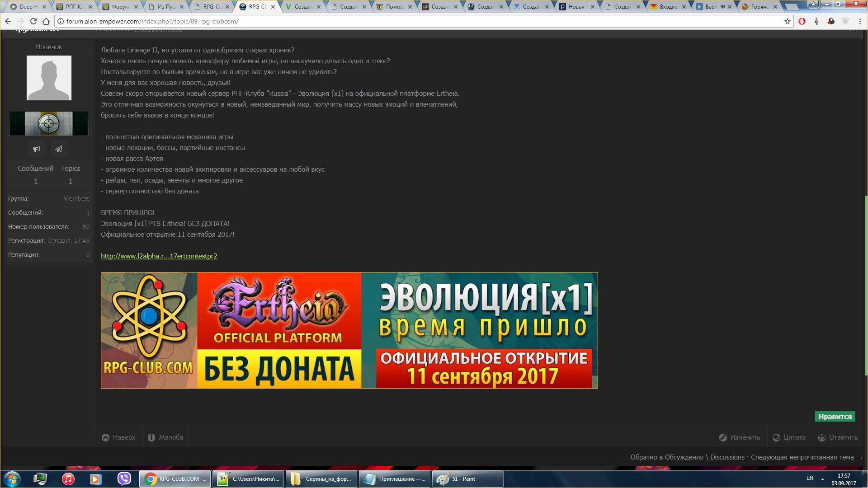This screenshot has width=868, height=488.
Task: Click the site info icon in address bar
Action: (60, 21)
